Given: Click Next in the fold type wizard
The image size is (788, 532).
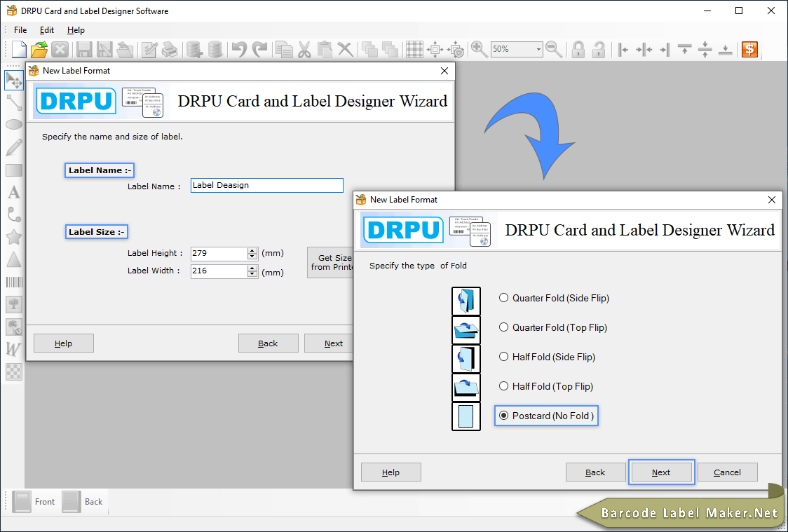Looking at the screenshot, I should point(661,472).
